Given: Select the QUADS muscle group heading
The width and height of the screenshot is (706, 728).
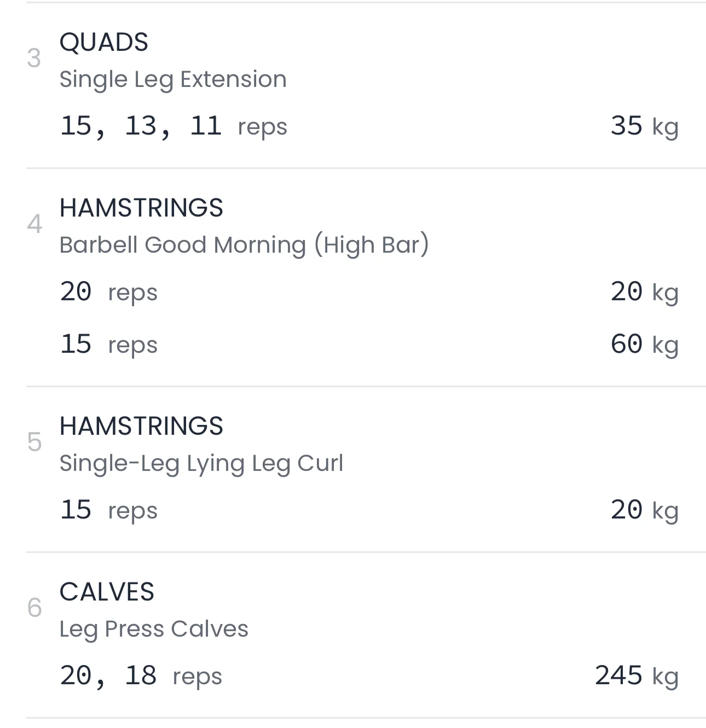Looking at the screenshot, I should tap(104, 43).
